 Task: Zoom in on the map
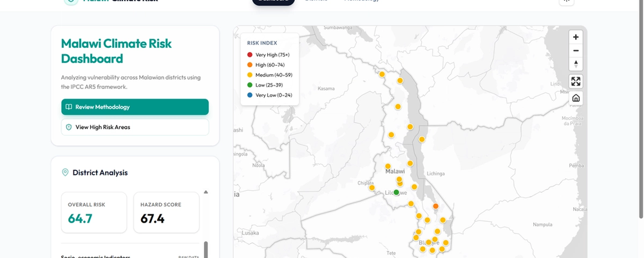coord(576,37)
